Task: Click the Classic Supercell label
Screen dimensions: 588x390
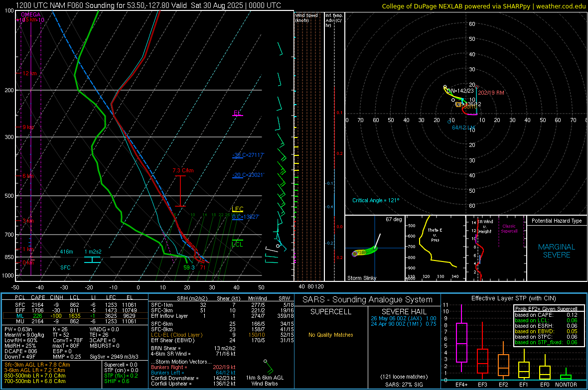Action: coord(509,229)
